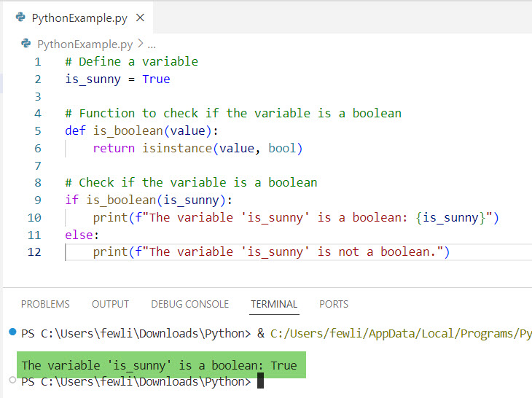The height and width of the screenshot is (398, 532).
Task: Switch to the OUTPUT panel tab
Action: (x=110, y=304)
